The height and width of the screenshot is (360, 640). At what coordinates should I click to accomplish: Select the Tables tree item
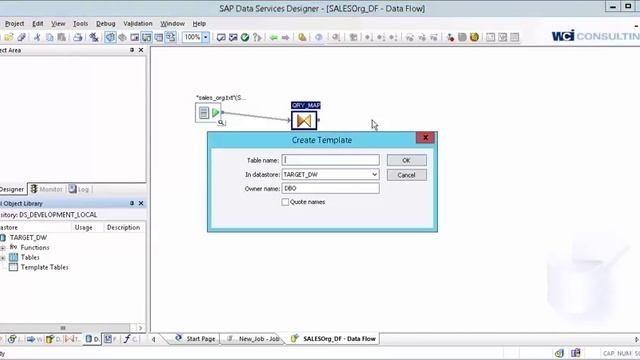click(30, 258)
